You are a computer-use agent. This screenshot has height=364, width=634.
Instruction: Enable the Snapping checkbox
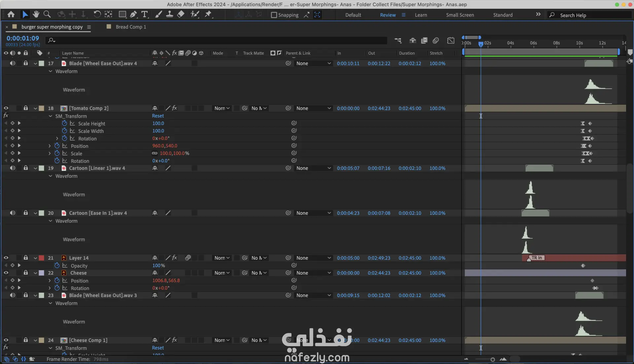click(274, 15)
